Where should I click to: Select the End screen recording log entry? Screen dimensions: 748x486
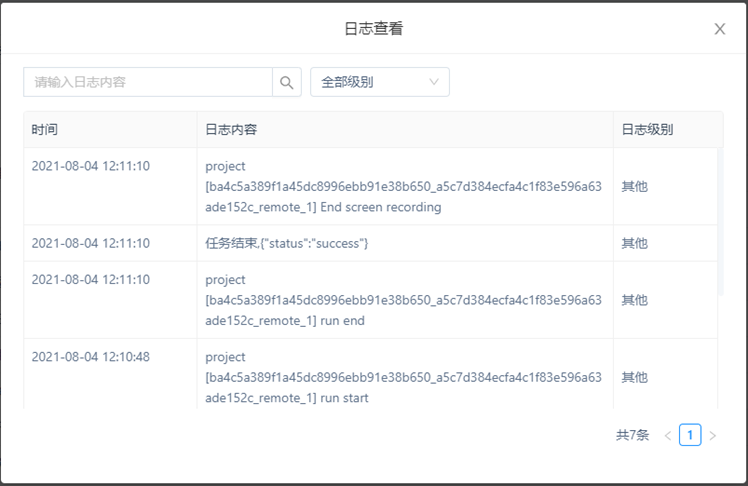(404, 187)
